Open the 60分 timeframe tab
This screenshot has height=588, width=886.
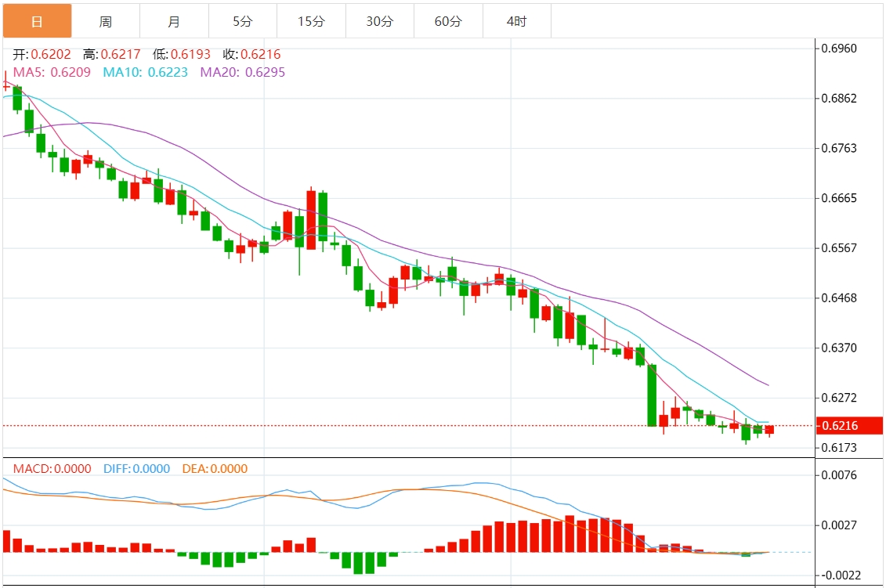[x=448, y=21]
